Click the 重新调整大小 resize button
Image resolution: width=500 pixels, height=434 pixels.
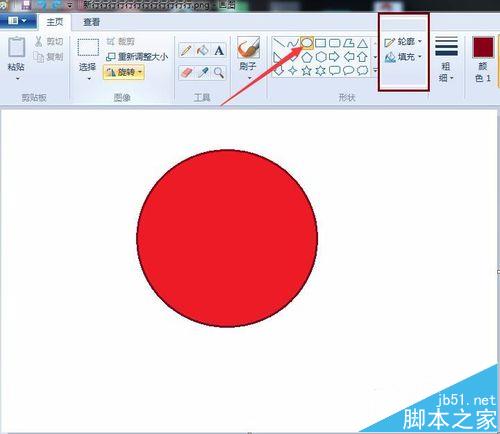137,57
